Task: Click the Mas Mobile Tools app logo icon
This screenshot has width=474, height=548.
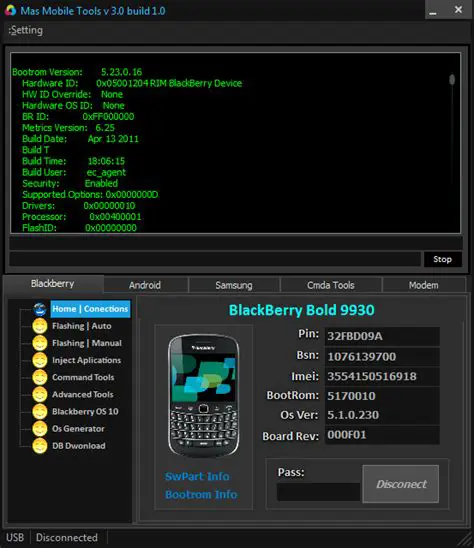Action: [10, 10]
